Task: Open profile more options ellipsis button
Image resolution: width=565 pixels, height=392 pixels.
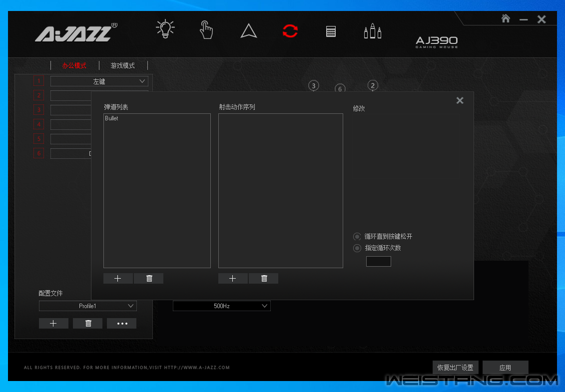Action: coord(122,324)
